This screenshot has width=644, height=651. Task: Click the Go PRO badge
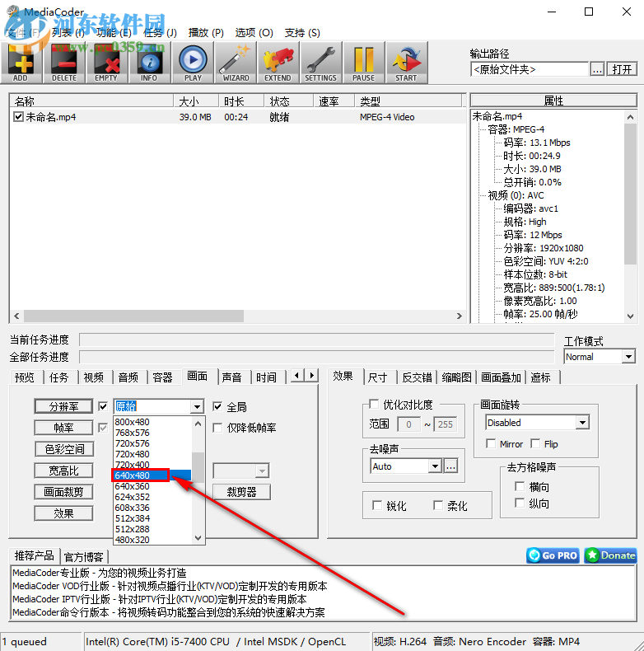(553, 555)
